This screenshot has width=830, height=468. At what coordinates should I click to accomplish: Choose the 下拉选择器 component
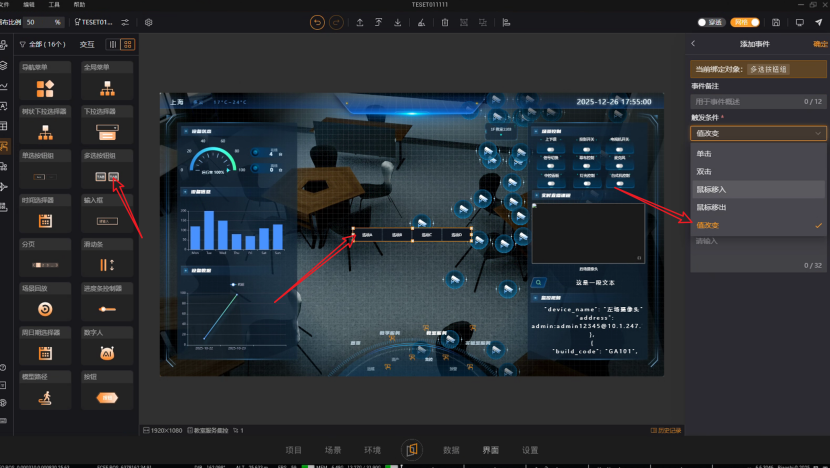click(x=107, y=125)
